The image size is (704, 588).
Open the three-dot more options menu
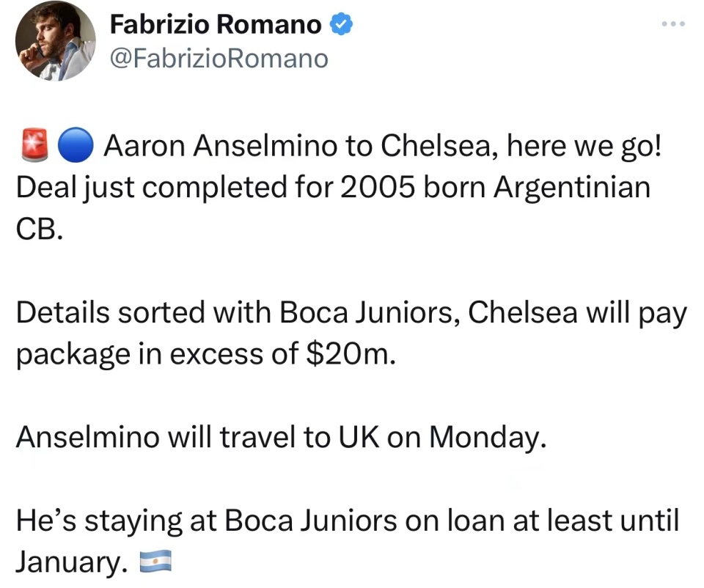point(673,23)
